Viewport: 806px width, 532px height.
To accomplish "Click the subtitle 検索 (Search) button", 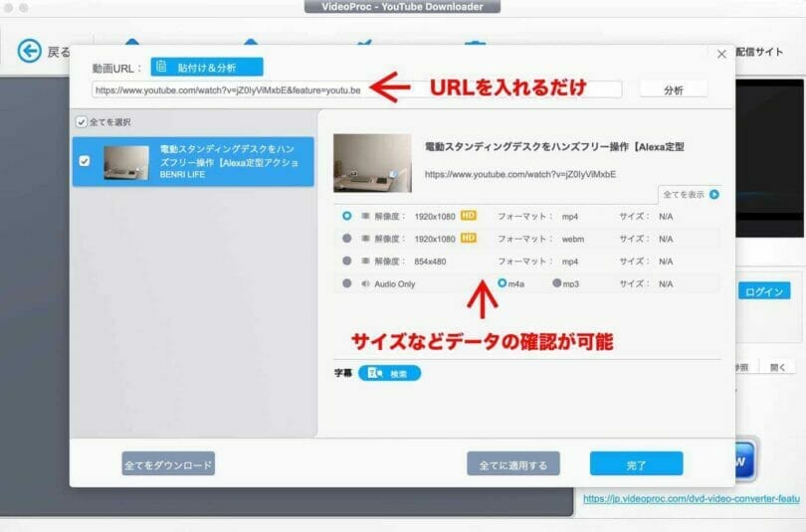I will pos(389,373).
